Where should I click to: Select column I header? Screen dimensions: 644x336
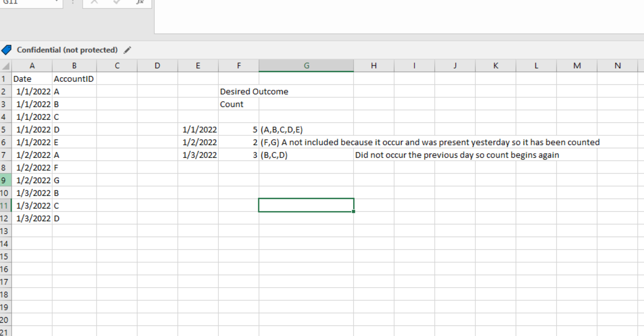(415, 65)
